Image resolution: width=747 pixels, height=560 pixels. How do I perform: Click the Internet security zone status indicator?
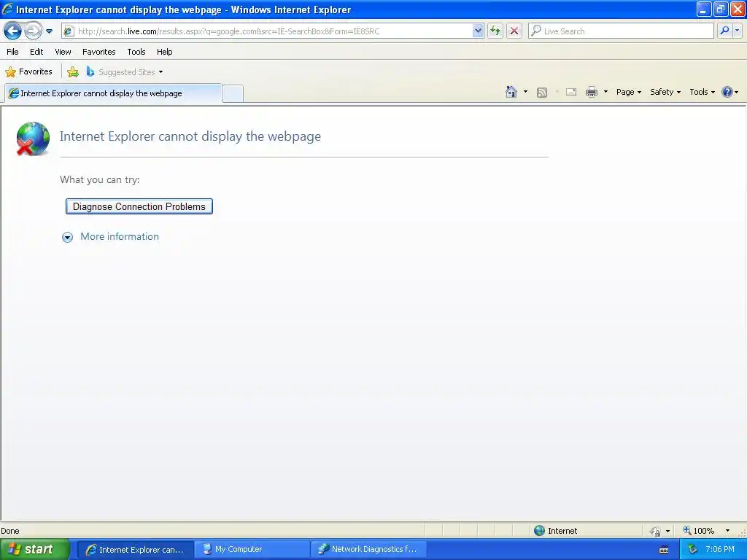(x=555, y=531)
